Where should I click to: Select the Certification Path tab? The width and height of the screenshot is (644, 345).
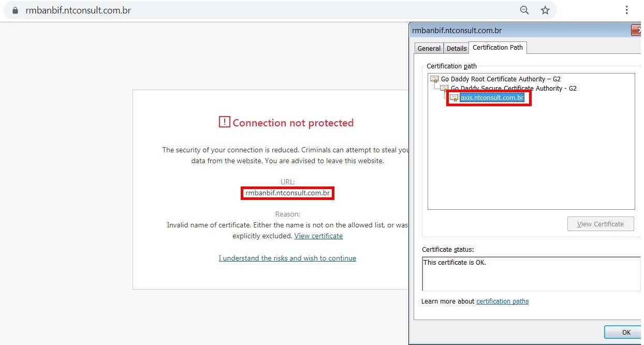click(497, 48)
